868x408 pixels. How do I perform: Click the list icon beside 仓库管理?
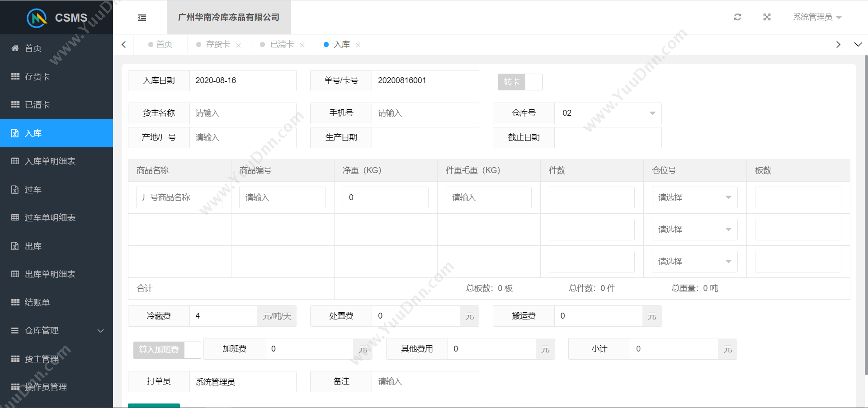pyautogui.click(x=15, y=330)
